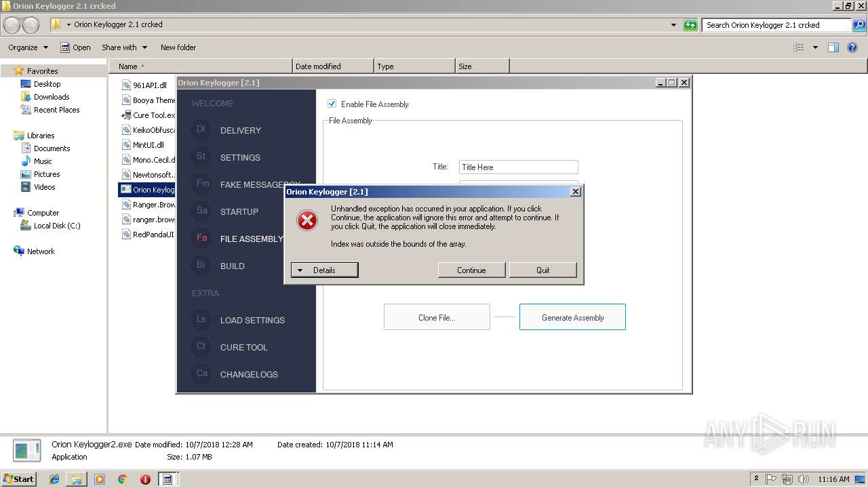Select Network in navigation pane
The image size is (868, 488).
(41, 251)
